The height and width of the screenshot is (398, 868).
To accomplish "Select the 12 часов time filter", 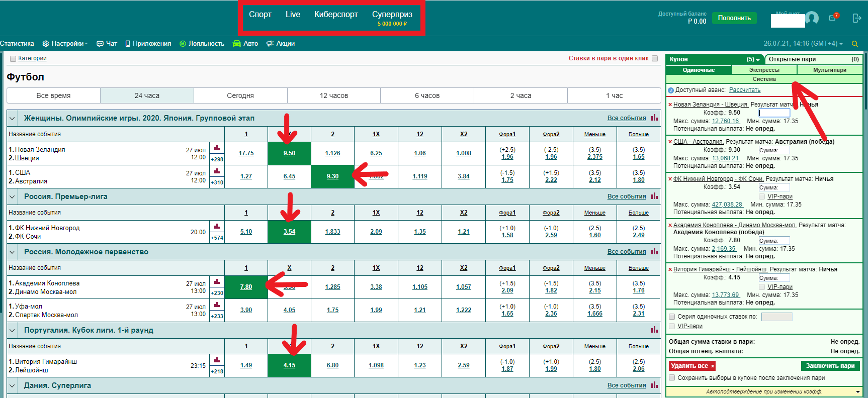I will click(x=334, y=95).
